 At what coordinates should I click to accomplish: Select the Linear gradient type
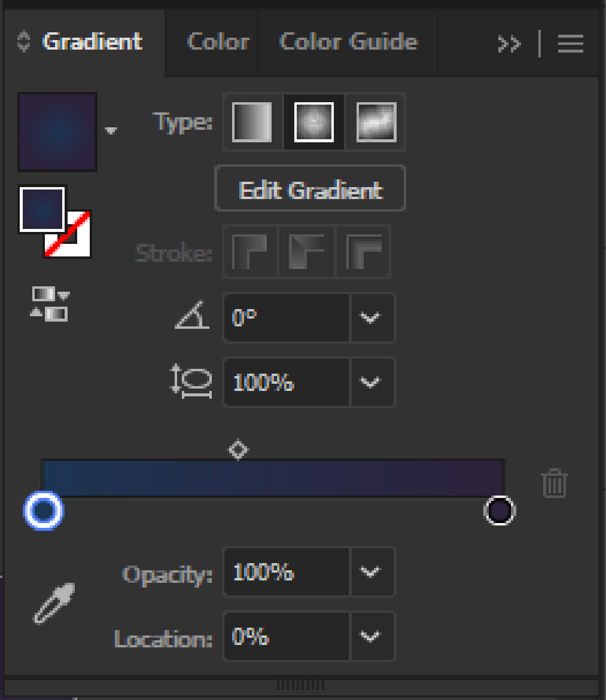[251, 123]
